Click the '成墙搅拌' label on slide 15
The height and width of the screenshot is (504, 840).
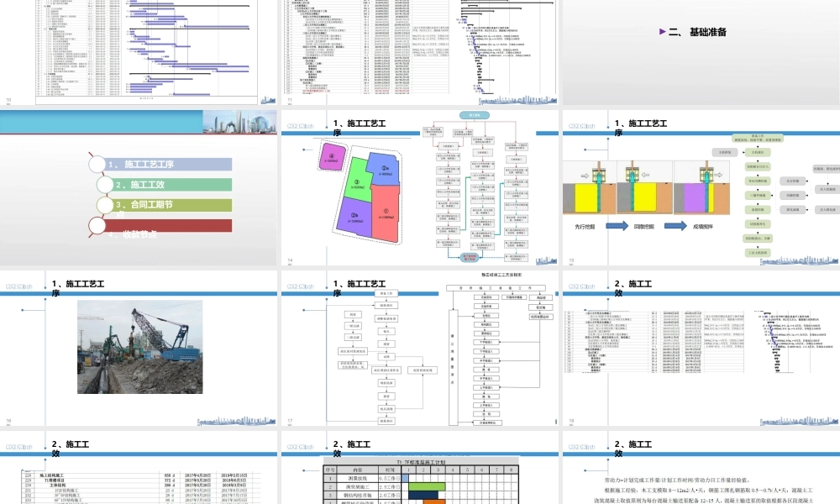(703, 227)
